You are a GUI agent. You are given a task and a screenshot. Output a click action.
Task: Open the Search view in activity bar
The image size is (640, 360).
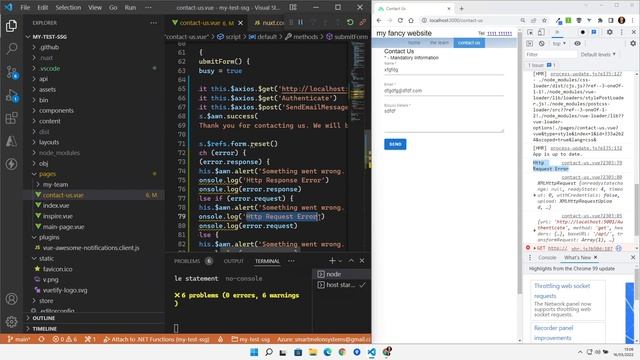click(x=11, y=49)
